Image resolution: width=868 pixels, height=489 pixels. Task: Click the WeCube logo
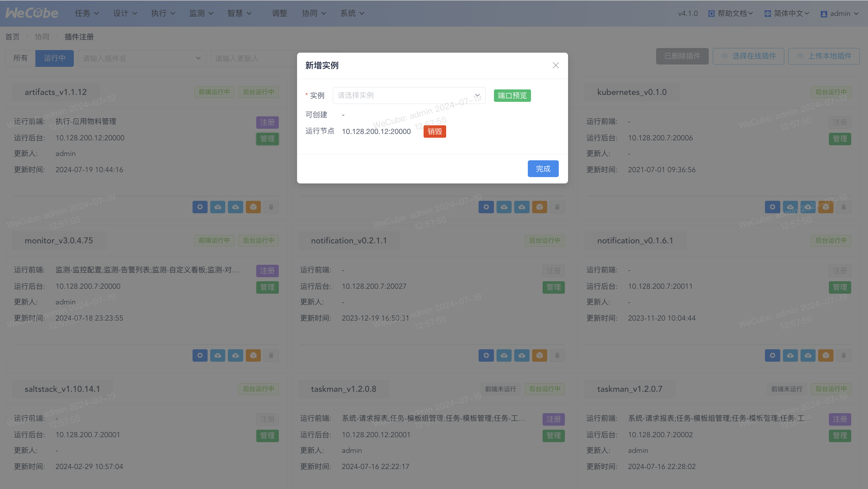tap(32, 13)
